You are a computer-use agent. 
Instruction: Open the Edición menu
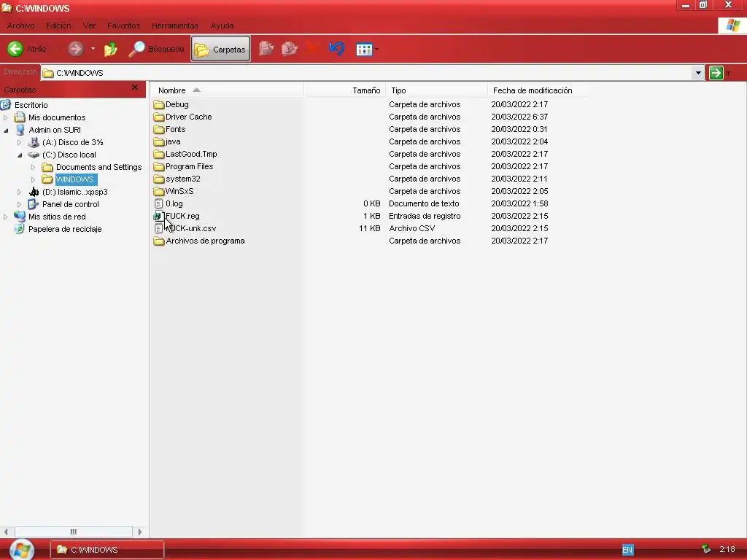[x=58, y=26]
